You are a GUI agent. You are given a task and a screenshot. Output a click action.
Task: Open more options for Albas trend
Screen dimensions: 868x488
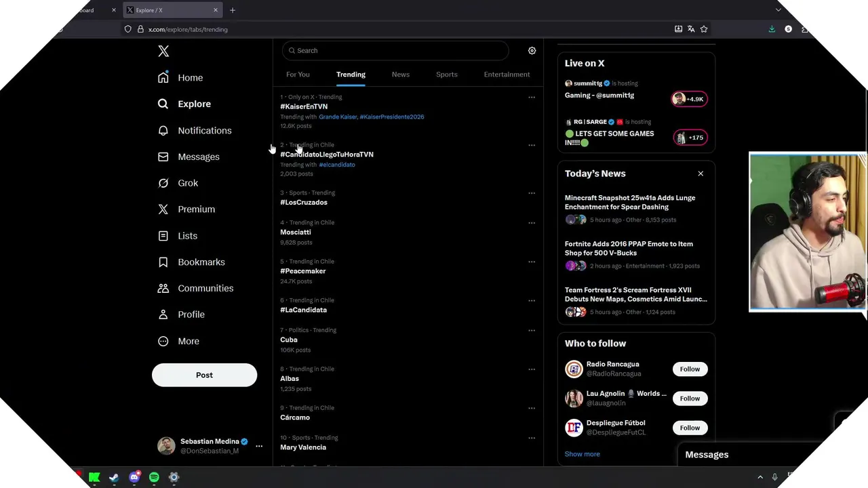point(532,369)
